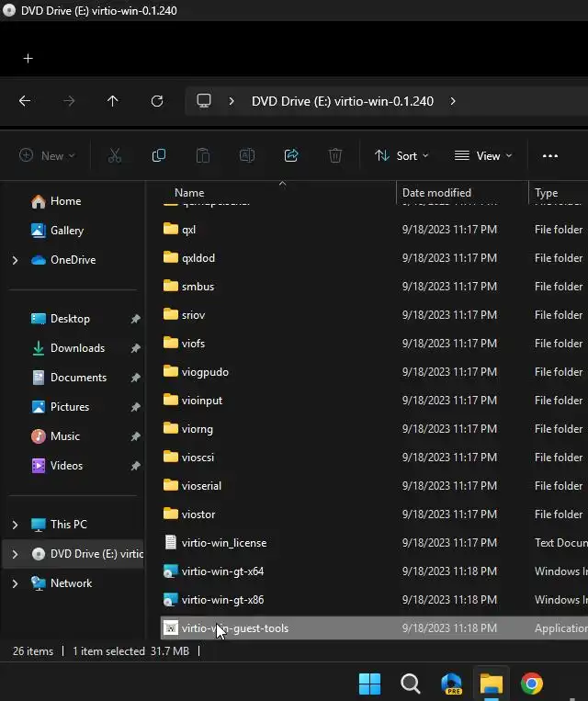Open the Windows Start menu

pyautogui.click(x=369, y=684)
